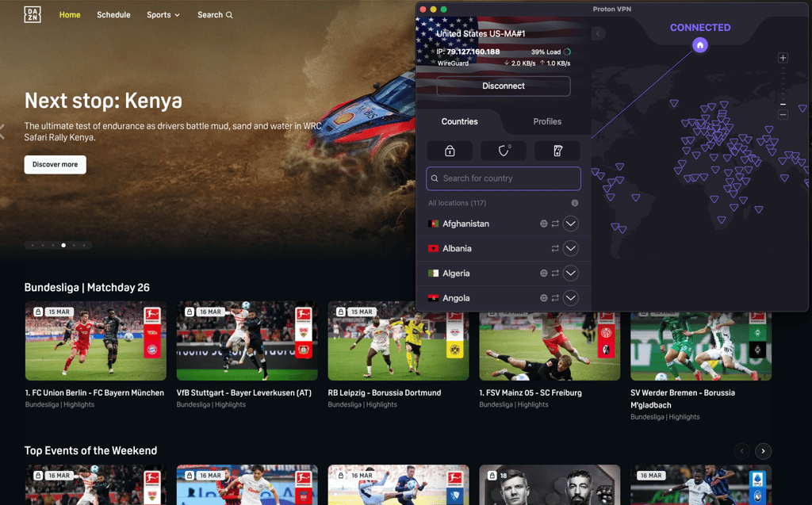Open SV Werder Bremen - Borussia M'gladbach title

(x=683, y=399)
